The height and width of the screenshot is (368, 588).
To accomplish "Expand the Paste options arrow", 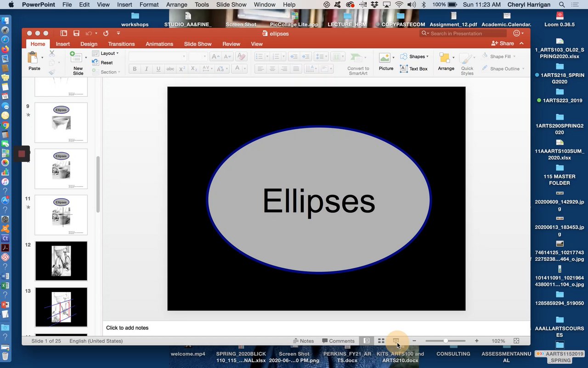I will tap(42, 57).
